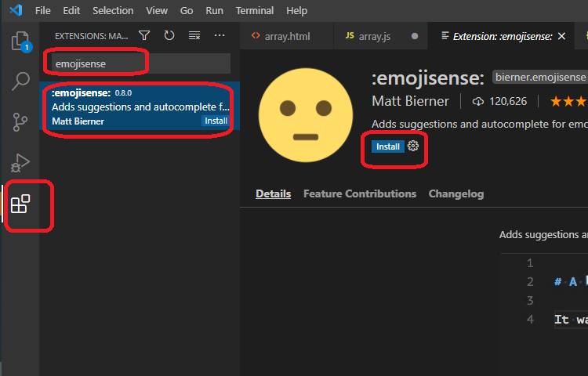This screenshot has height=376, width=588.
Task: Switch to the array.html editor tab
Action: coord(286,36)
